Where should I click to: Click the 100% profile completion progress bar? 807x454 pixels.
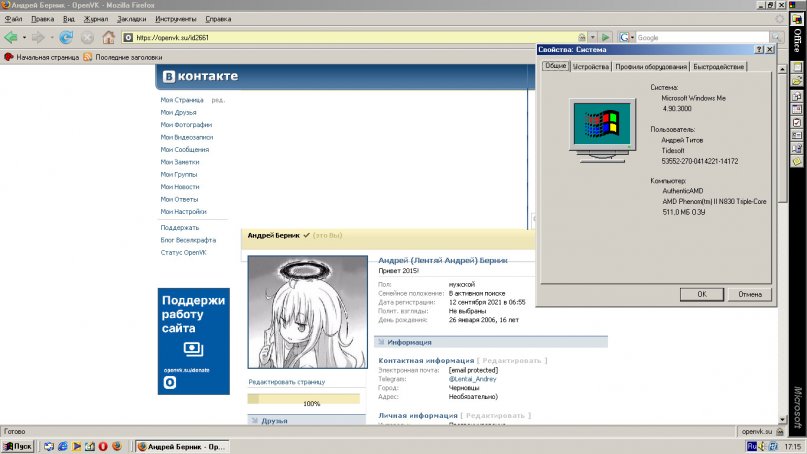pos(304,399)
